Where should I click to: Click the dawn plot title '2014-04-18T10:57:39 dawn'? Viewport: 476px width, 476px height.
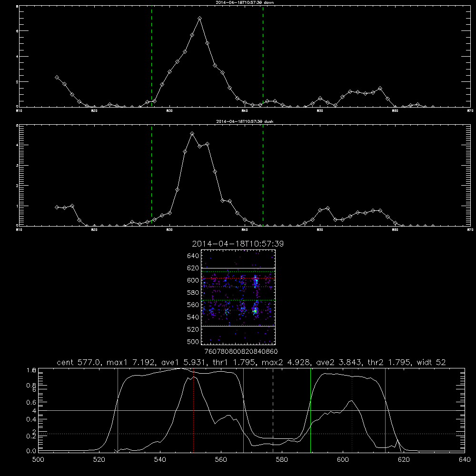click(245, 2)
